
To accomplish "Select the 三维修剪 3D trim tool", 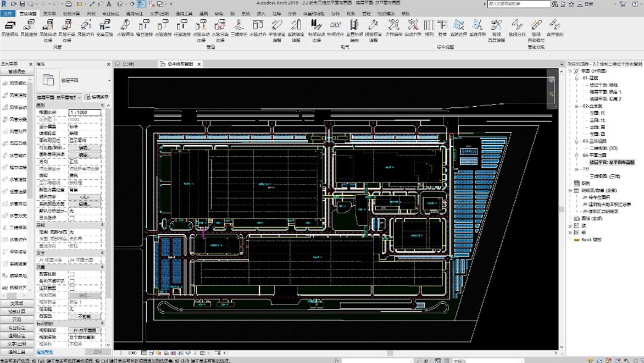I will pos(238,28).
